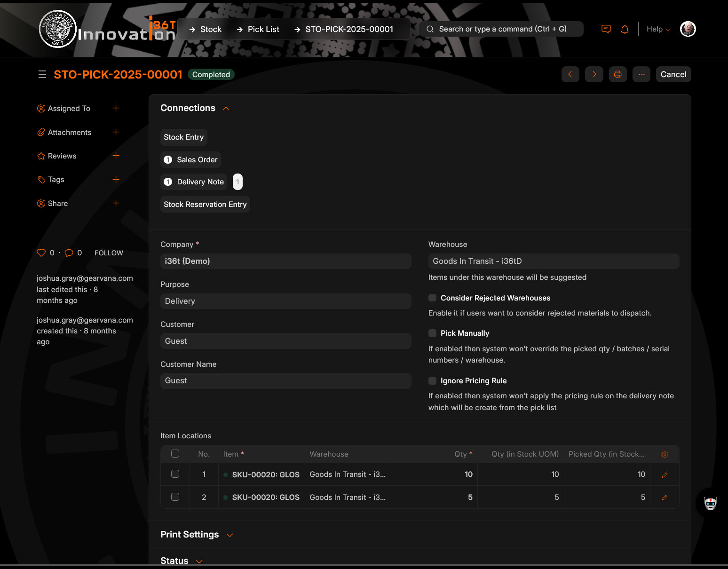Tick the Ignore Pricing Rule checkbox
The width and height of the screenshot is (728, 569).
pos(432,380)
